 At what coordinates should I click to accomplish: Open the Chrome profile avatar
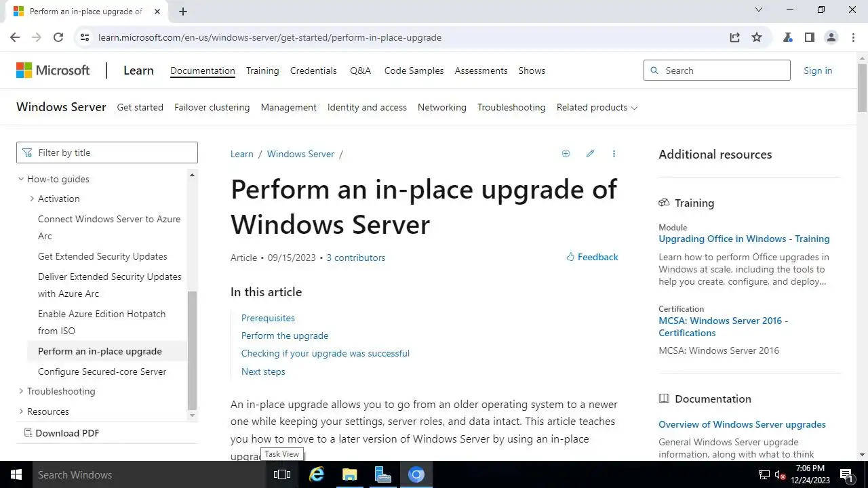pos(831,37)
